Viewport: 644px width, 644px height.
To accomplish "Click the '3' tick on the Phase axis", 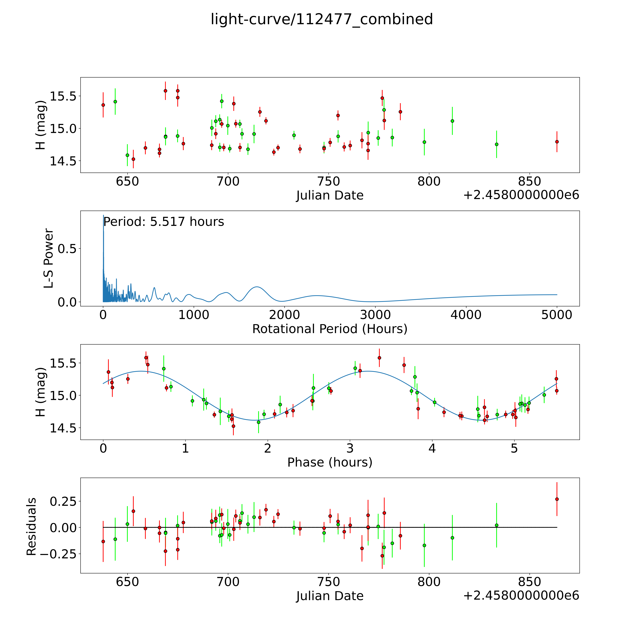I will click(x=350, y=448).
